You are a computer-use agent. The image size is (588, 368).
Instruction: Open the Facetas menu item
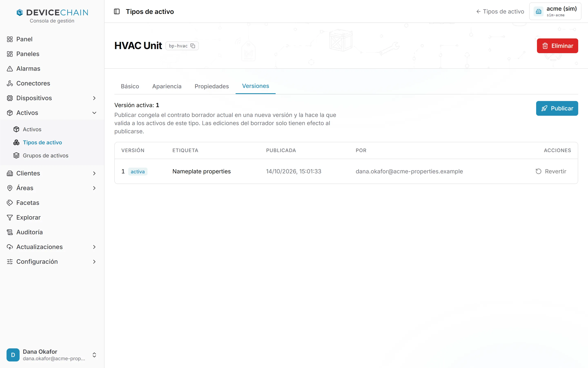52,203
